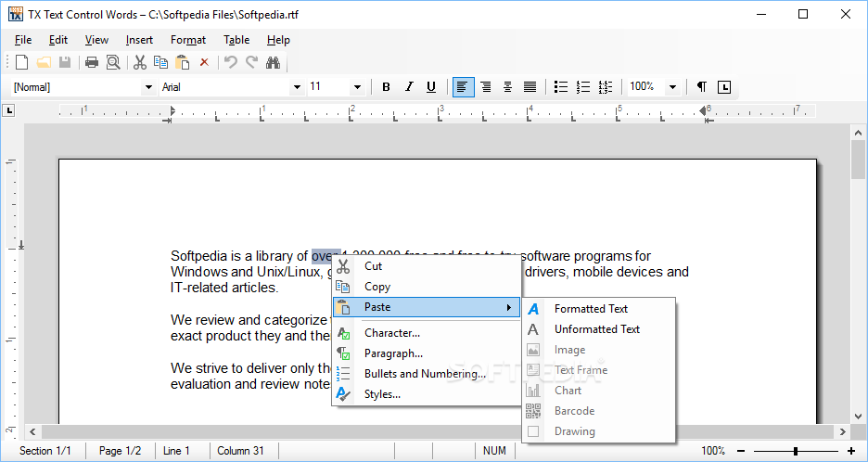
Task: Open Print Preview with the magnifier page icon
Action: pyautogui.click(x=113, y=62)
